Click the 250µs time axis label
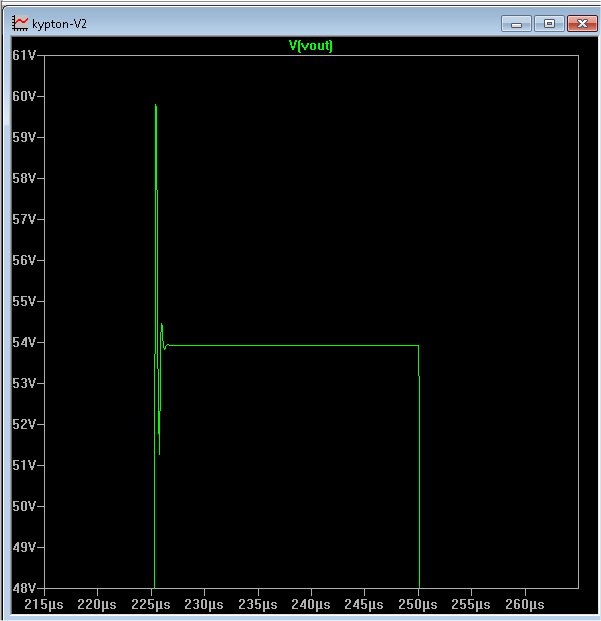Viewport: 601px width, 621px height. point(418,605)
